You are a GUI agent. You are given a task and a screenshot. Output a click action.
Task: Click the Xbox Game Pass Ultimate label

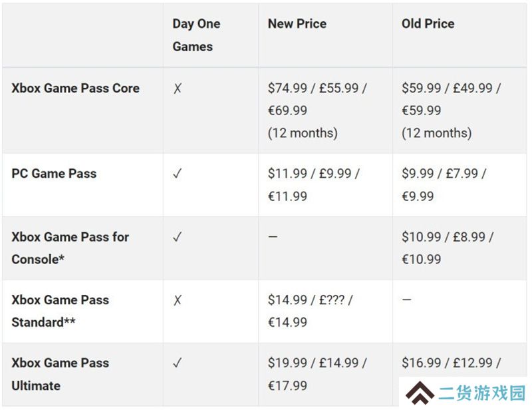[x=61, y=374]
